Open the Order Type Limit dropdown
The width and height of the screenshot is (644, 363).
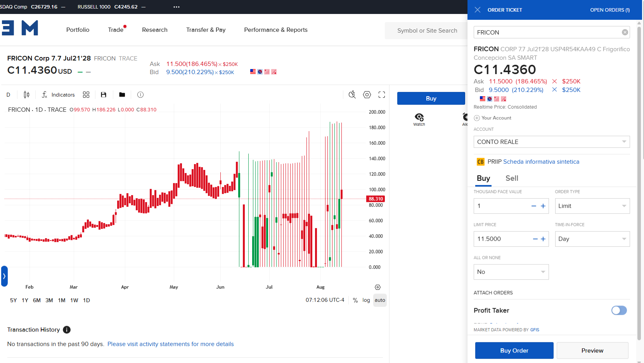(592, 206)
